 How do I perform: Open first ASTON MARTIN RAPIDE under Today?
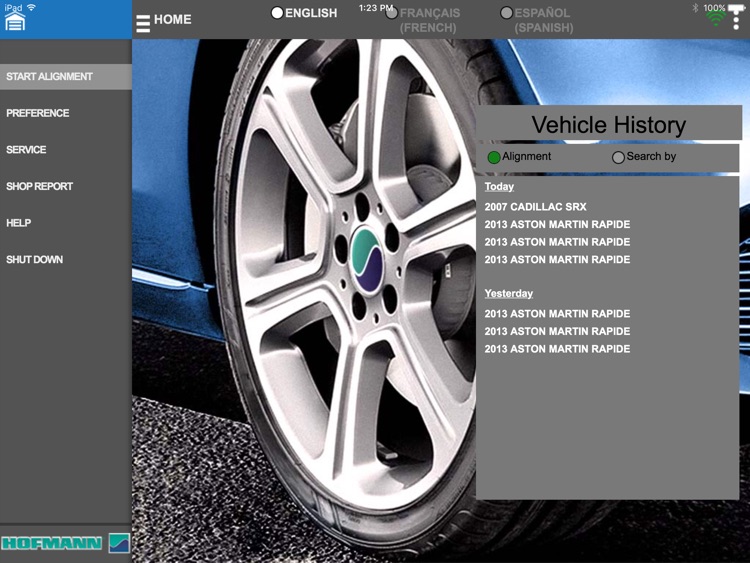[557, 224]
